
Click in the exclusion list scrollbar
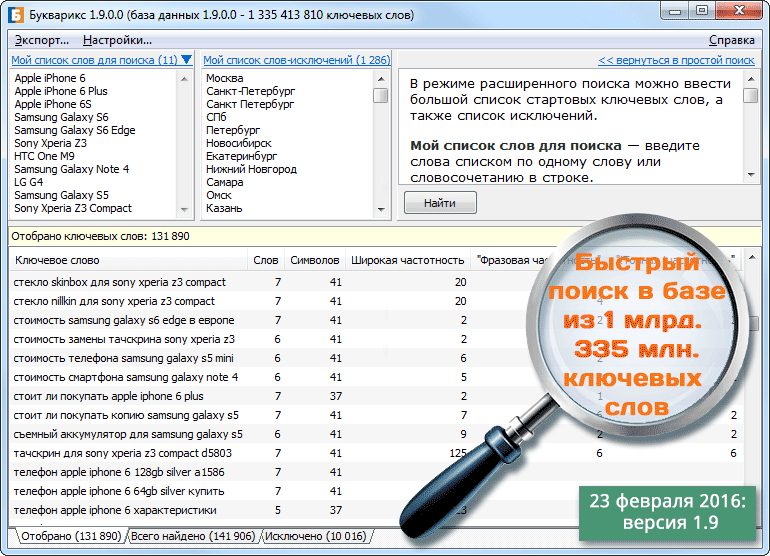[381, 150]
